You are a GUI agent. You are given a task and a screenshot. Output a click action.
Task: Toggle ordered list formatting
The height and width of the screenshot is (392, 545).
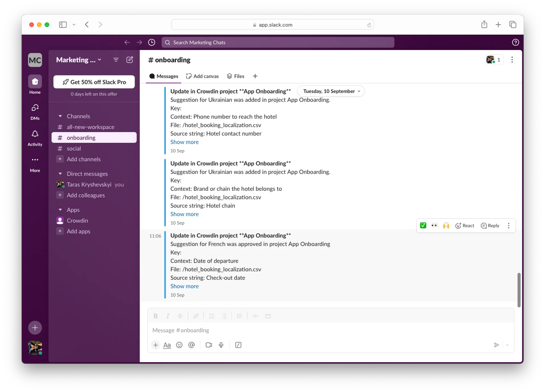click(211, 316)
